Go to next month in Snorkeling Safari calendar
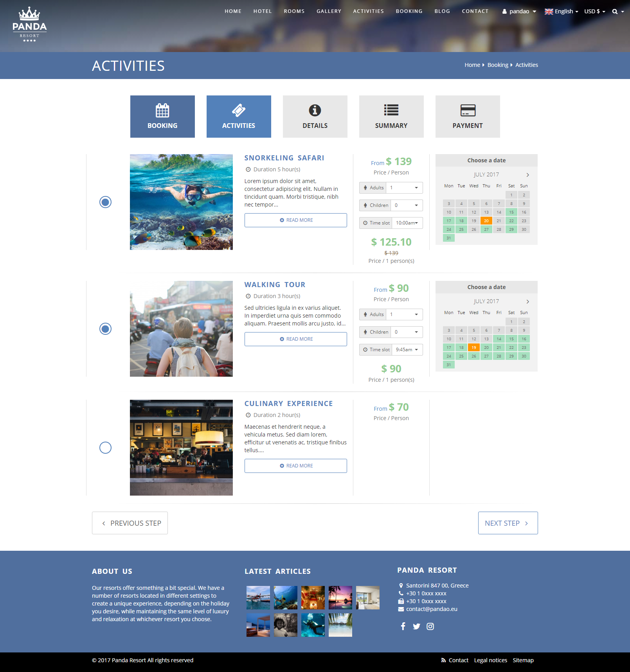The image size is (630, 672). click(x=527, y=175)
